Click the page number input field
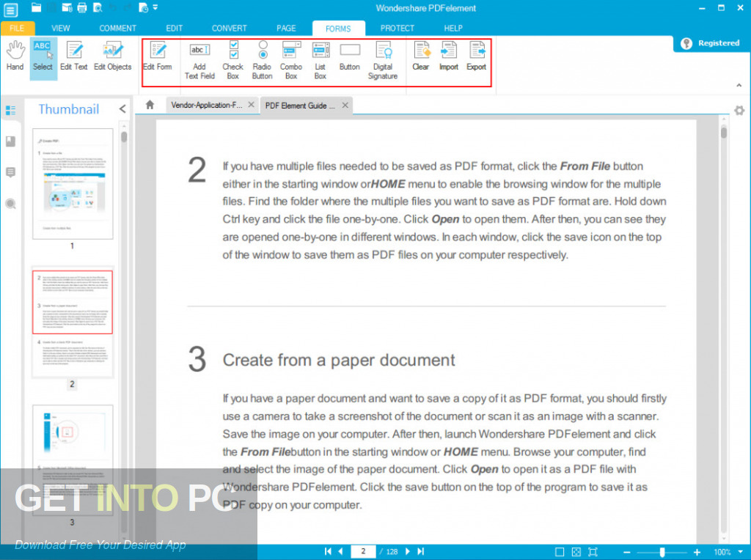 pos(363,551)
